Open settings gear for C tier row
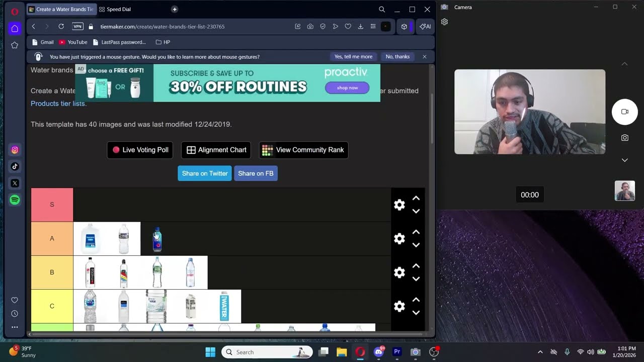644x362 pixels. tap(399, 306)
